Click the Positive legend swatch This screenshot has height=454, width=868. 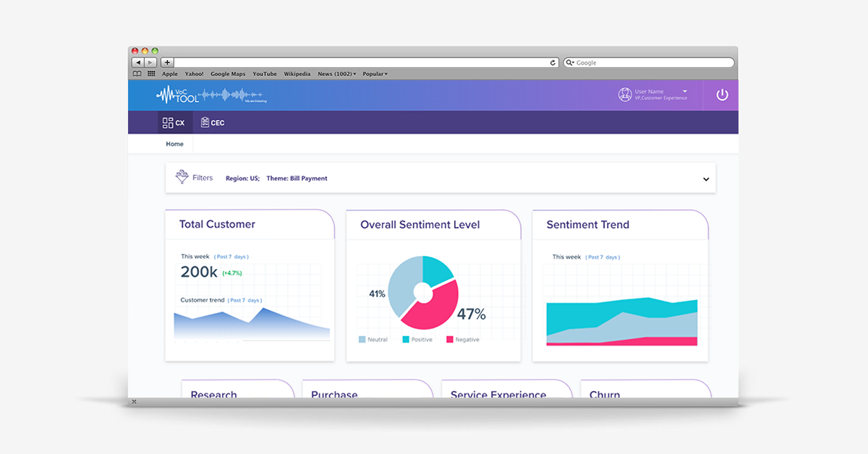click(x=406, y=339)
